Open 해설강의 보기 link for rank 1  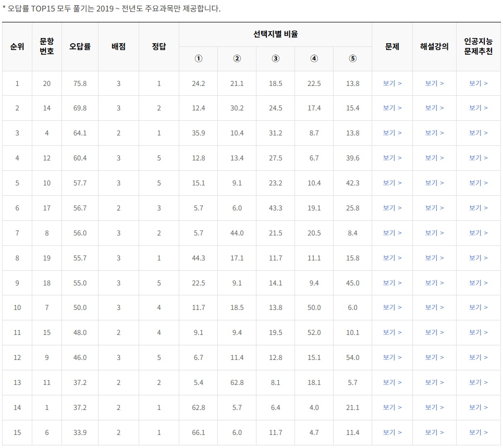click(434, 83)
